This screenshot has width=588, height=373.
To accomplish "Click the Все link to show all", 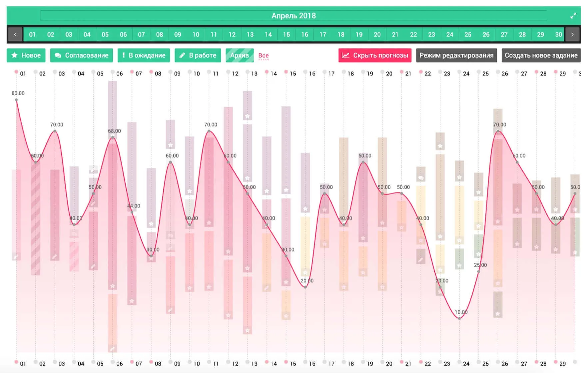I will pyautogui.click(x=263, y=56).
